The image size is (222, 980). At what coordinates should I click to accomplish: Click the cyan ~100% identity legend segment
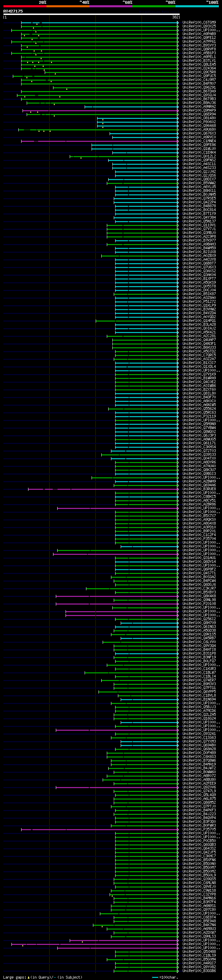pyautogui.click(x=197, y=6)
